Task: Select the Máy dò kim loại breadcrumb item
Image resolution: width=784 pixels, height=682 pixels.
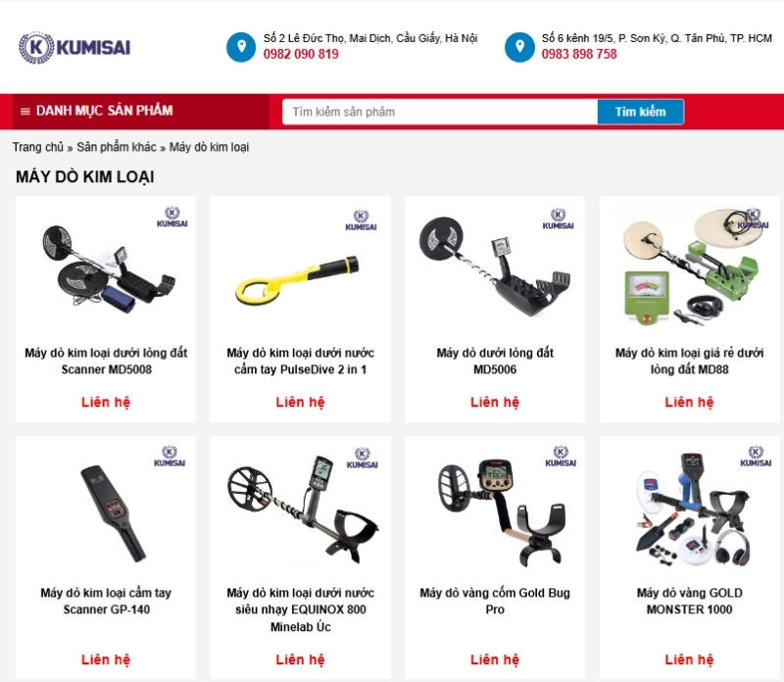Action: coord(209,147)
